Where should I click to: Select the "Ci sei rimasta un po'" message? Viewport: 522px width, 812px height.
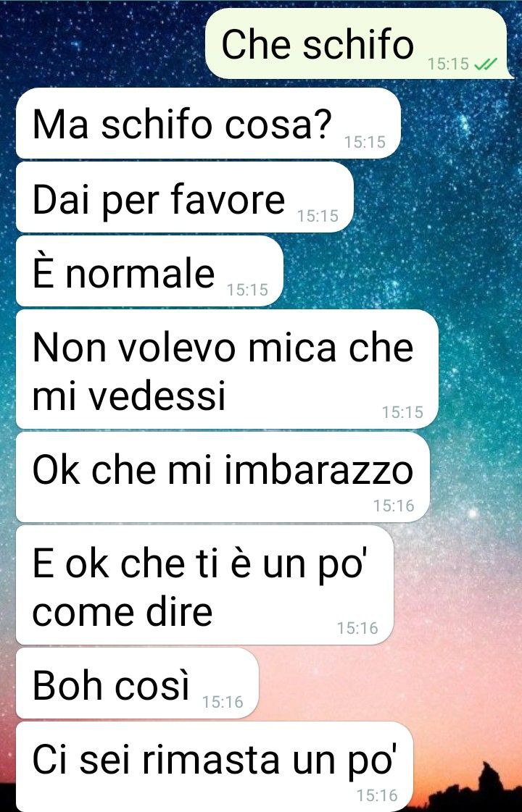click(x=215, y=767)
